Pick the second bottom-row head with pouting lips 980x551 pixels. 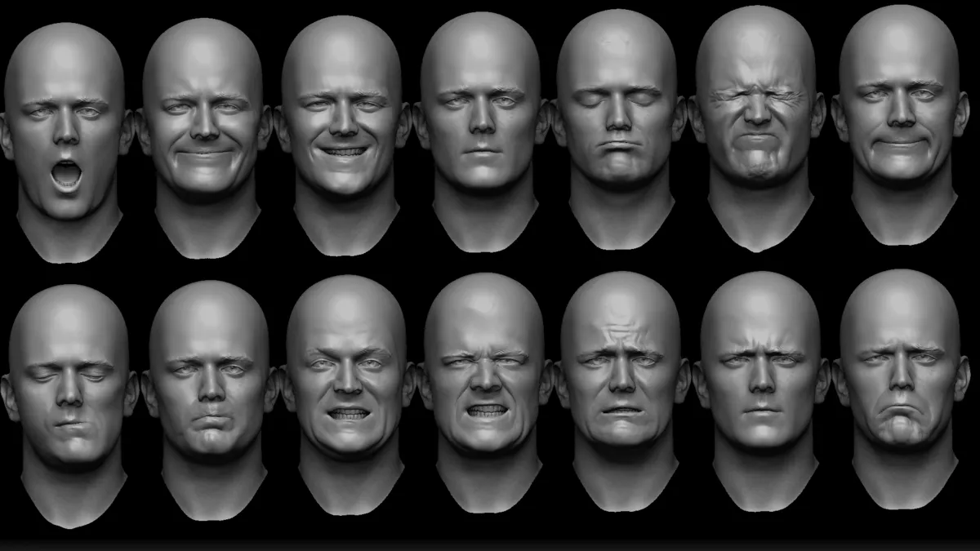(x=210, y=400)
